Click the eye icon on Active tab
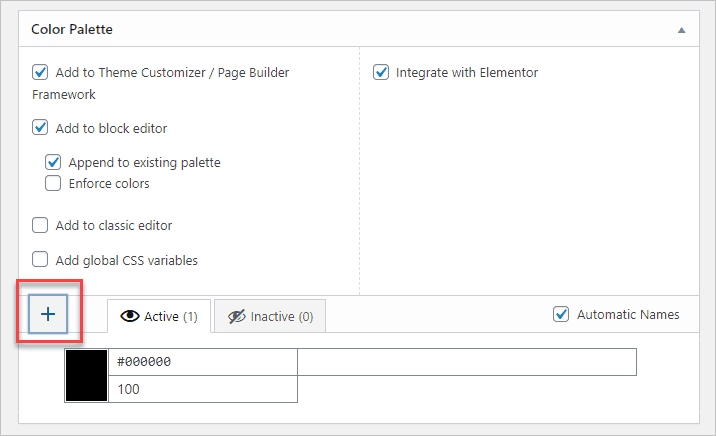This screenshot has height=436, width=716. pyautogui.click(x=129, y=316)
